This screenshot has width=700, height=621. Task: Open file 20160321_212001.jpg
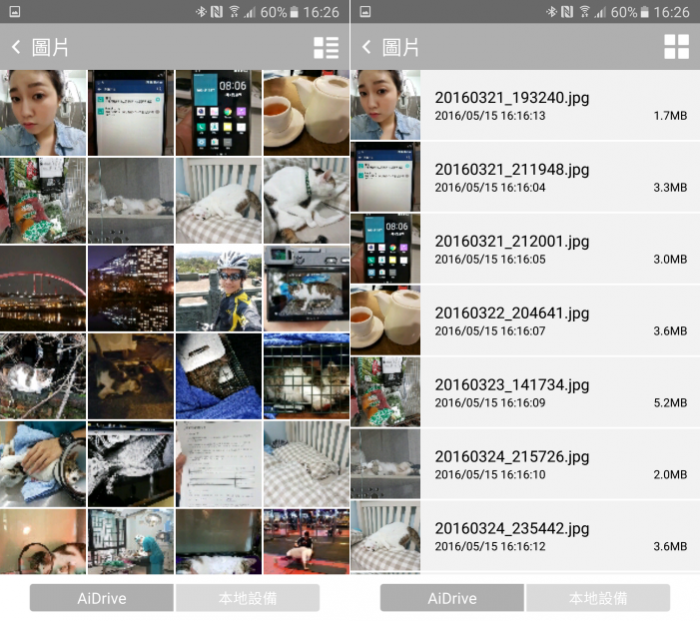coord(525,249)
